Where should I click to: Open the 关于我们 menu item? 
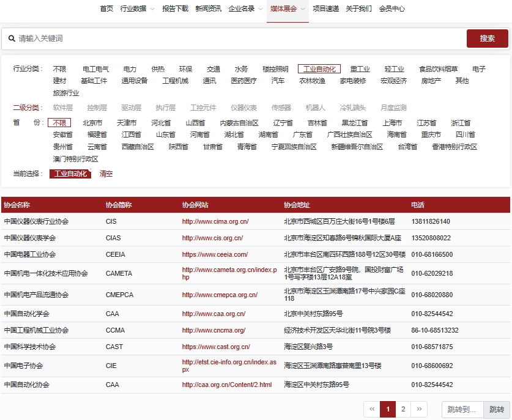[359, 9]
